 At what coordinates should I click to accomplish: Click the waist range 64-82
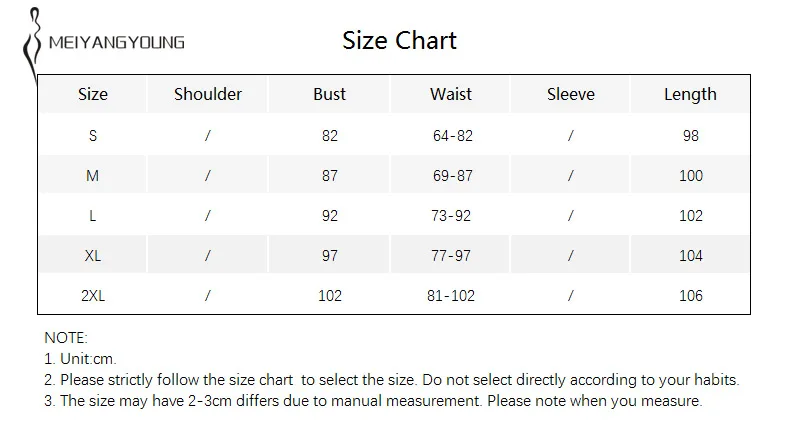(452, 136)
